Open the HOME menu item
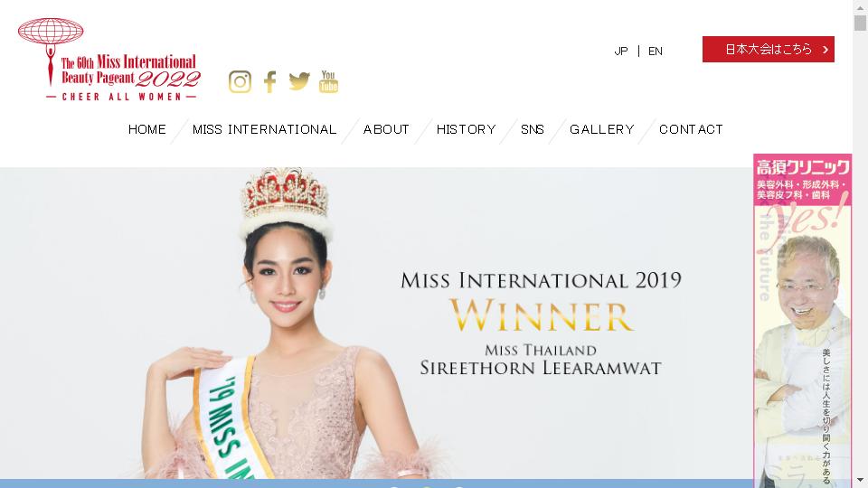Viewport: 868px width, 488px height. pos(147,129)
